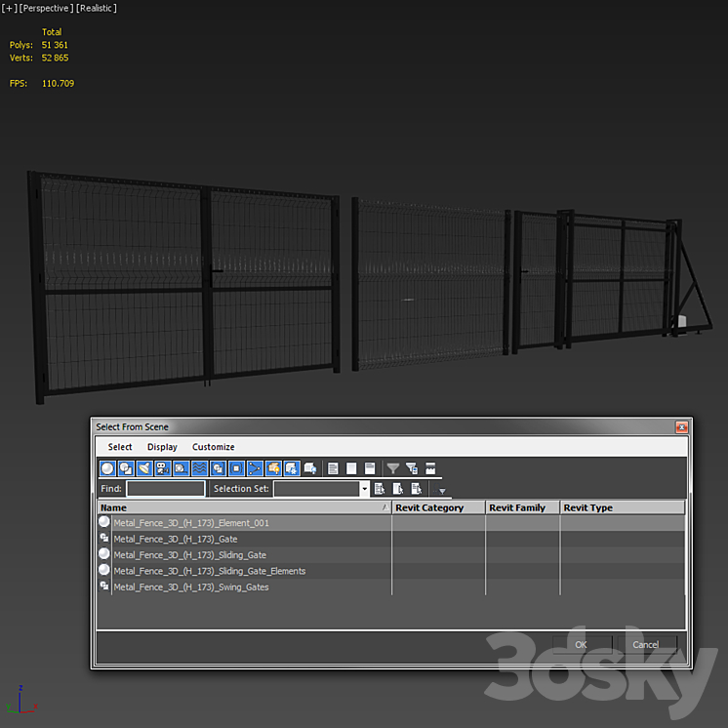728x728 pixels.
Task: Toggle Display Object XRefs filter icon
Action: click(236, 468)
